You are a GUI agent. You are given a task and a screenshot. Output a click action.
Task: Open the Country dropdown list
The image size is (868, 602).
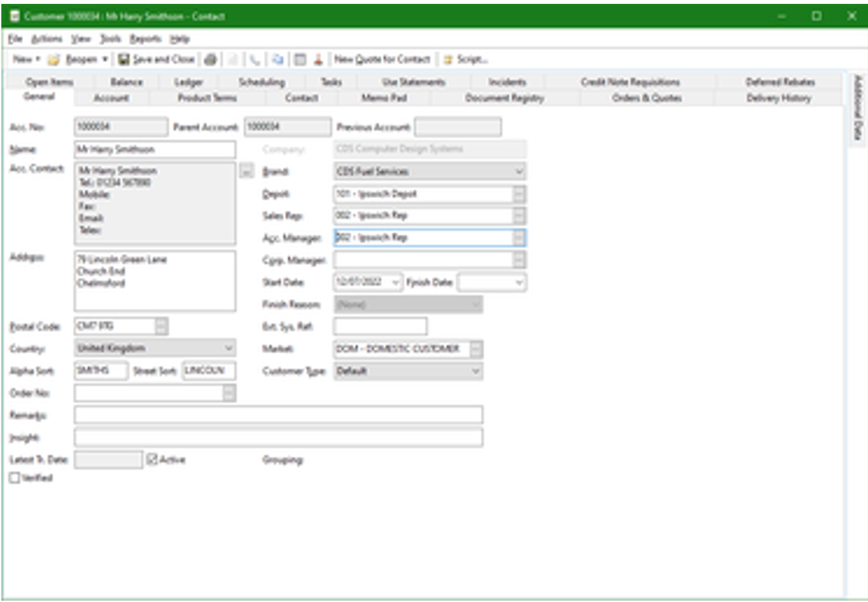[x=228, y=348]
